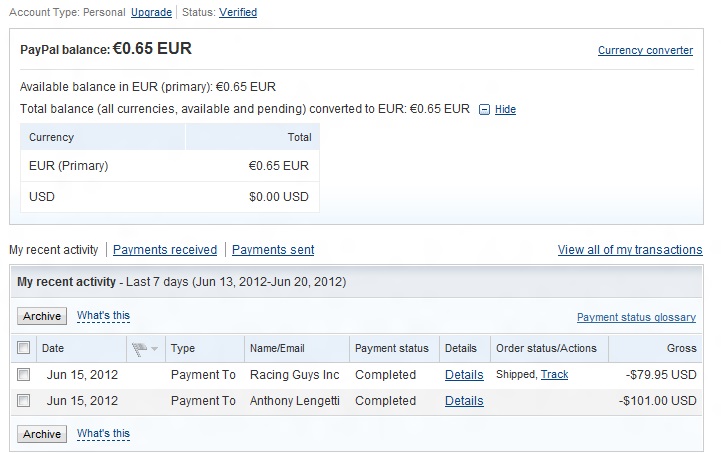Collapse balance details with the minus icon
The height and width of the screenshot is (453, 721).
485,109
